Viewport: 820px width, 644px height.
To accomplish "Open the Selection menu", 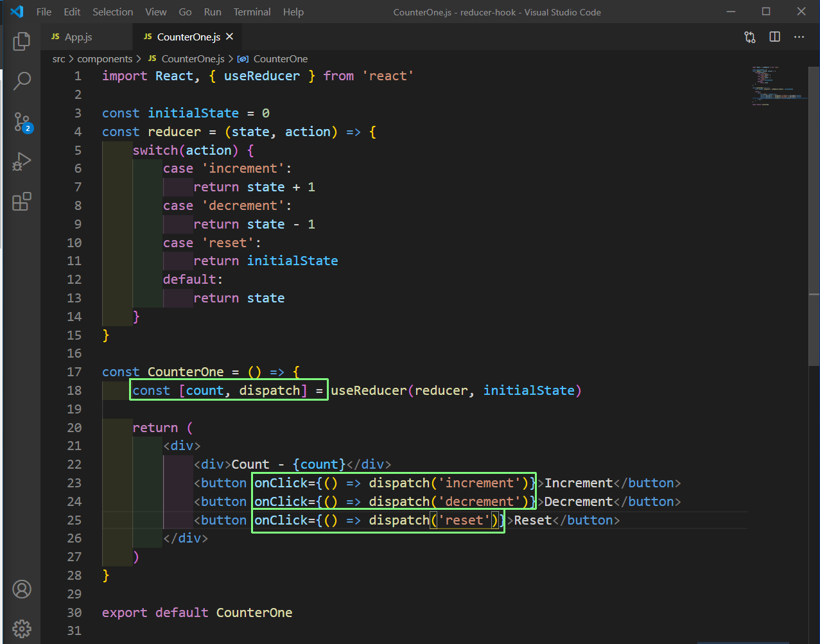I will (113, 12).
